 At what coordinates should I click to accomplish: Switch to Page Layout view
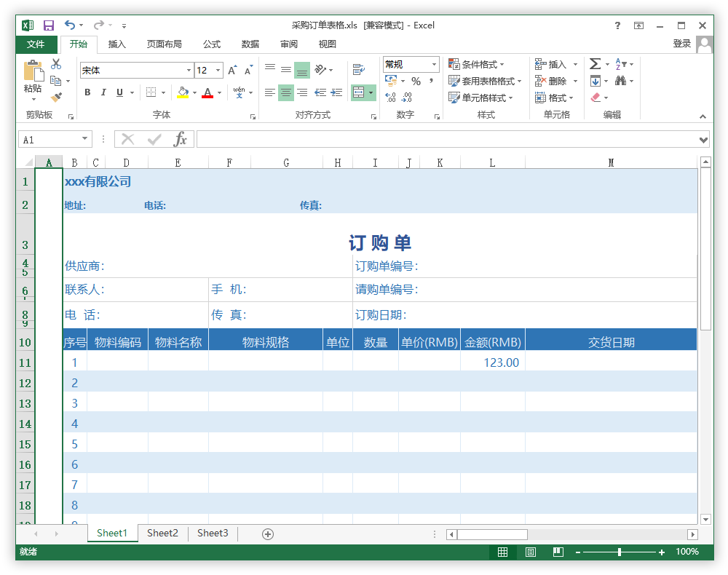531,552
